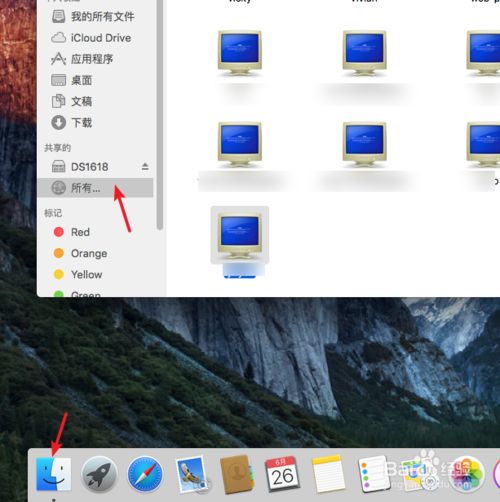Select 应用程序 in the Finder sidebar
The height and width of the screenshot is (502, 500).
tap(82, 59)
